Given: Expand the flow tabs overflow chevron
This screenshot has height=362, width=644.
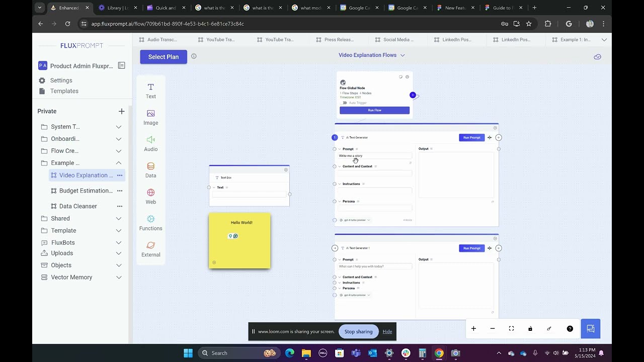Looking at the screenshot, I should click(604, 40).
